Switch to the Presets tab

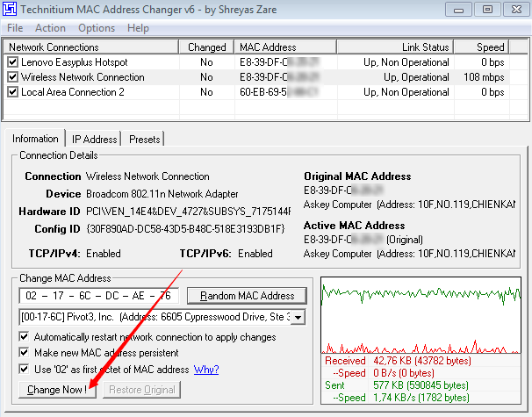145,140
